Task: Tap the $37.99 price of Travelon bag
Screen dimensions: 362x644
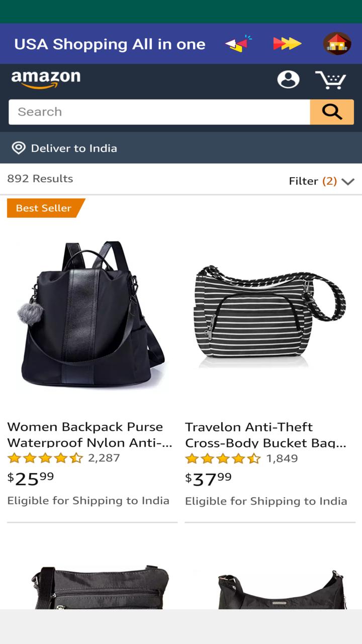Action: (208, 479)
